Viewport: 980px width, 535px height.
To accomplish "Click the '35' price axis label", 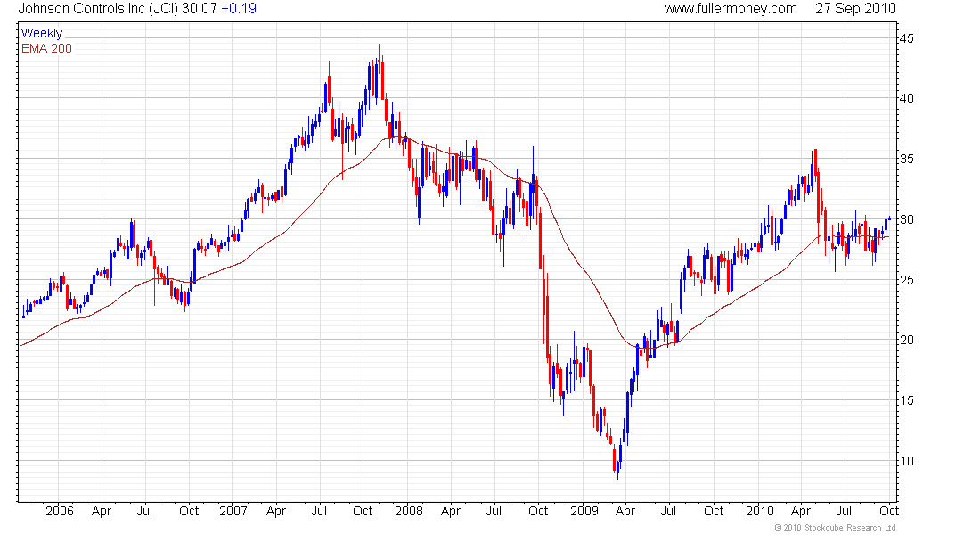I will [x=906, y=159].
